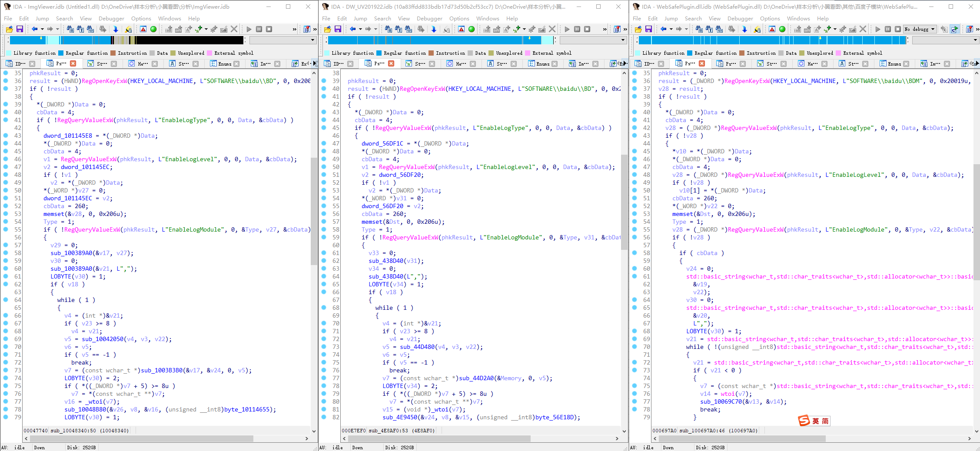
Task: Toggle breakpoint dot at line 78 in ImgViewer
Action: click(6, 409)
